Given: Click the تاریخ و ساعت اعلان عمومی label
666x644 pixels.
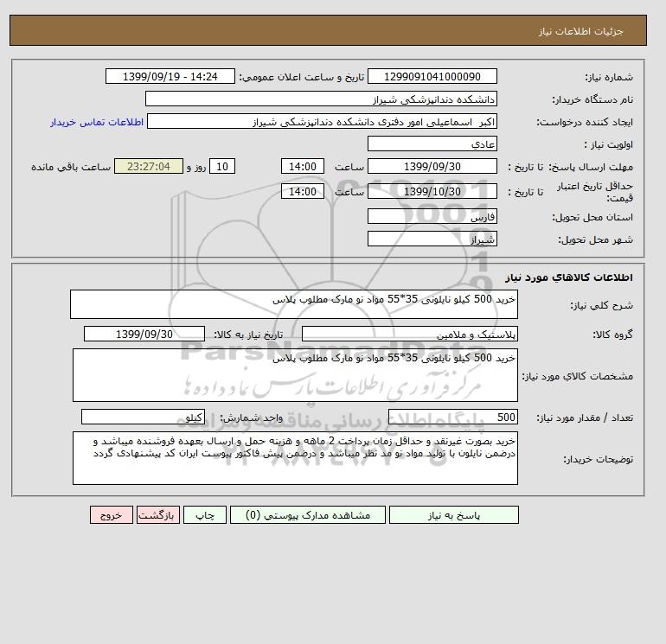Looking at the screenshot, I should 302,77.
